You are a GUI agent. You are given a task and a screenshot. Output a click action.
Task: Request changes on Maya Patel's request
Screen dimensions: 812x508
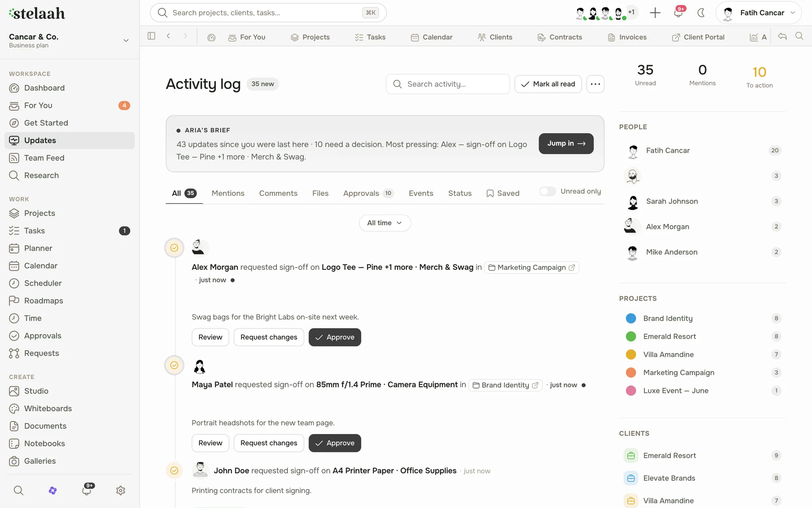[269, 443]
